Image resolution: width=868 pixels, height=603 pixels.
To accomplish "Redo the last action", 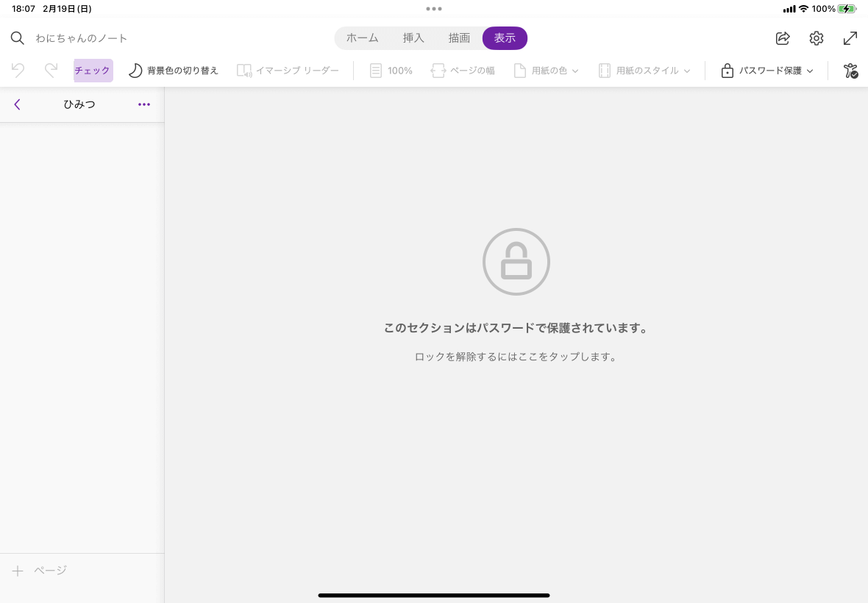I will point(51,71).
